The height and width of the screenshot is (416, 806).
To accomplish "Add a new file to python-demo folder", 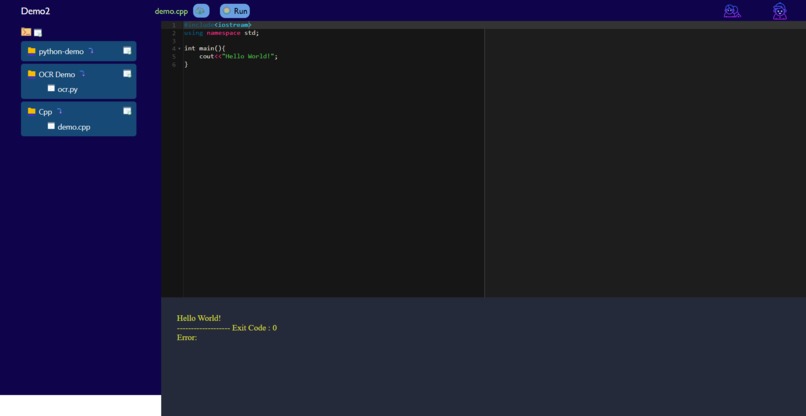I will point(127,50).
